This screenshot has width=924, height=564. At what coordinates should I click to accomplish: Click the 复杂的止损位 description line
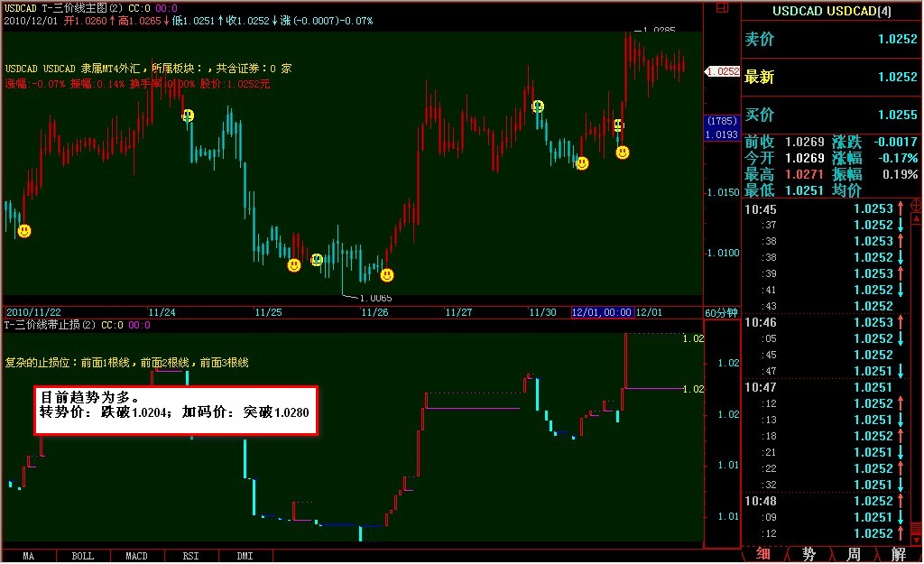(126, 363)
